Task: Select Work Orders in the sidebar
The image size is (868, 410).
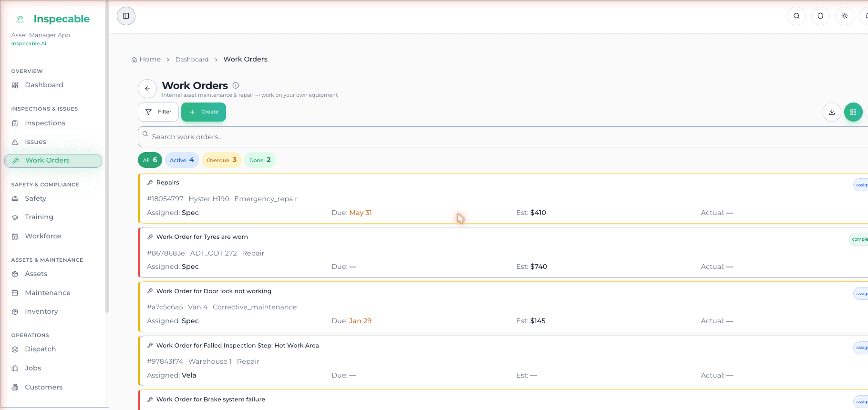Action: pyautogui.click(x=53, y=161)
